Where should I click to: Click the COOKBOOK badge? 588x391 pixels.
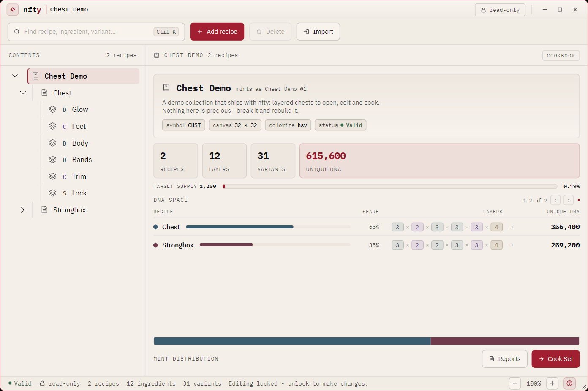[561, 55]
